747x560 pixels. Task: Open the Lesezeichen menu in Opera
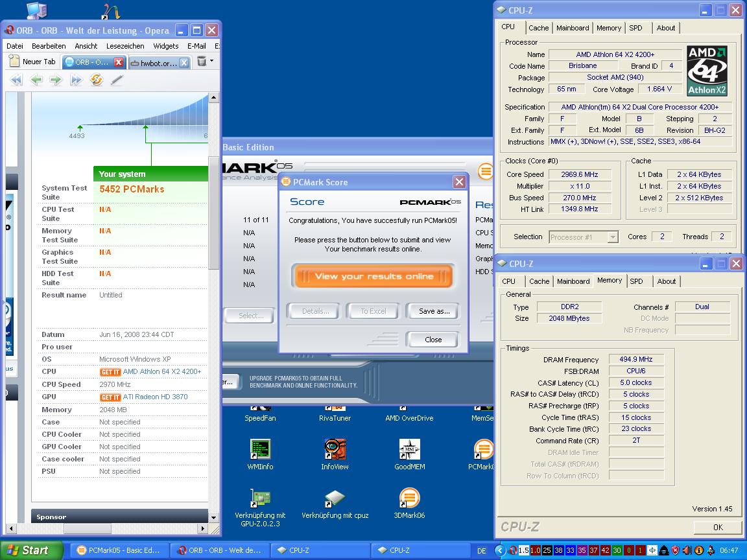pos(125,46)
